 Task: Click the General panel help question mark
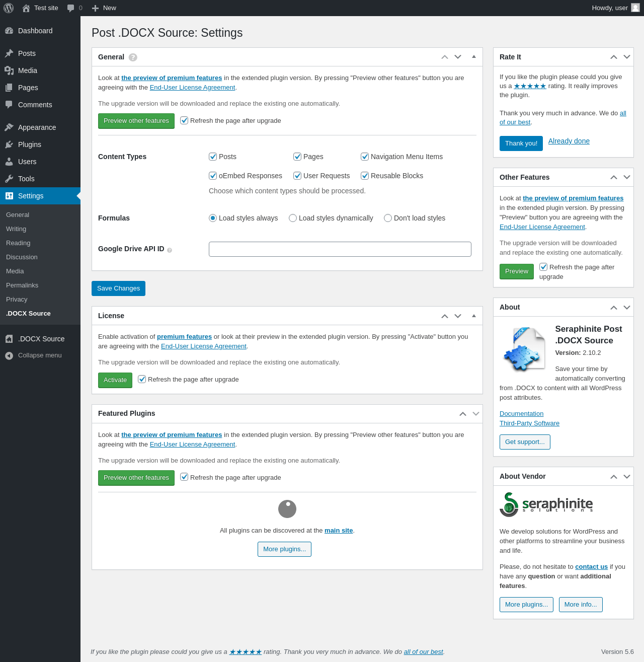point(133,57)
